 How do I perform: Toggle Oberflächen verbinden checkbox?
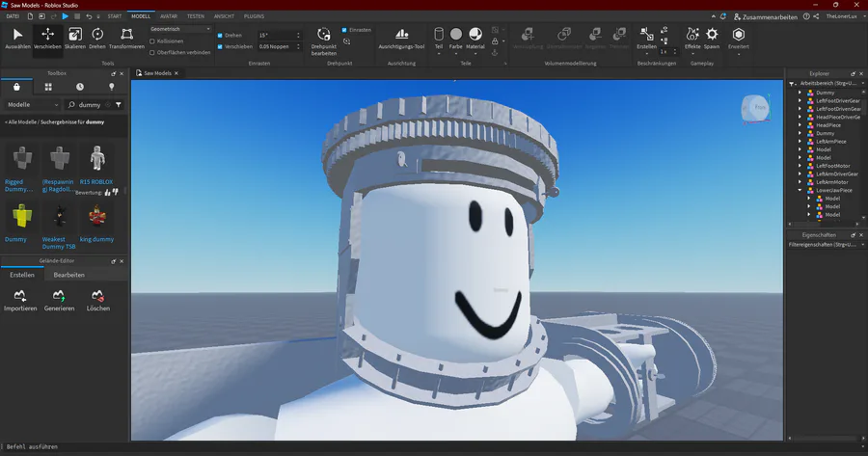[153, 52]
